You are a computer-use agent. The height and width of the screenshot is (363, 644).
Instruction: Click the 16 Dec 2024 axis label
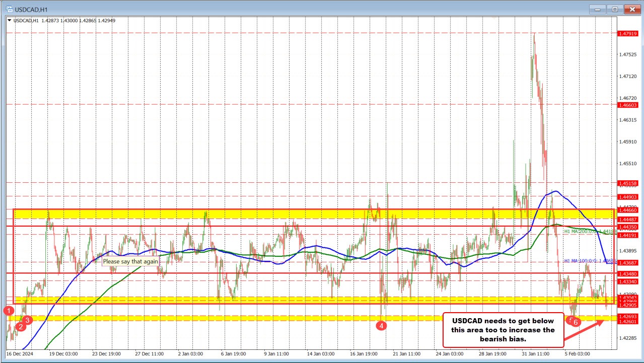[19, 354]
